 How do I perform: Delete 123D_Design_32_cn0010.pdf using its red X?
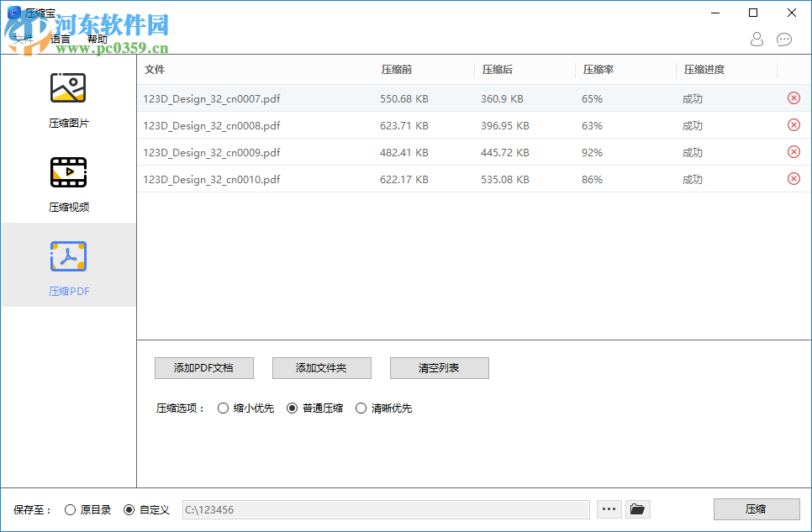(x=793, y=178)
